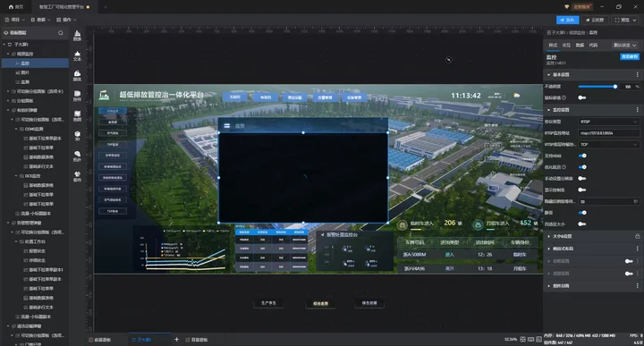Click the home icon tab
This screenshot has height=346, width=644.
[16, 6]
